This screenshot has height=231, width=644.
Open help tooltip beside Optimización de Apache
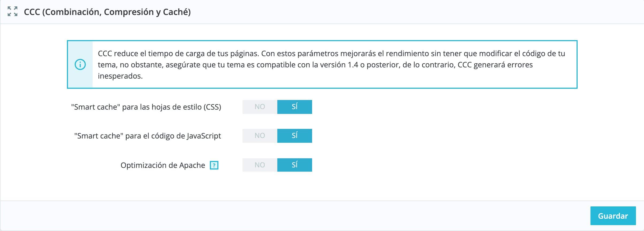(214, 165)
